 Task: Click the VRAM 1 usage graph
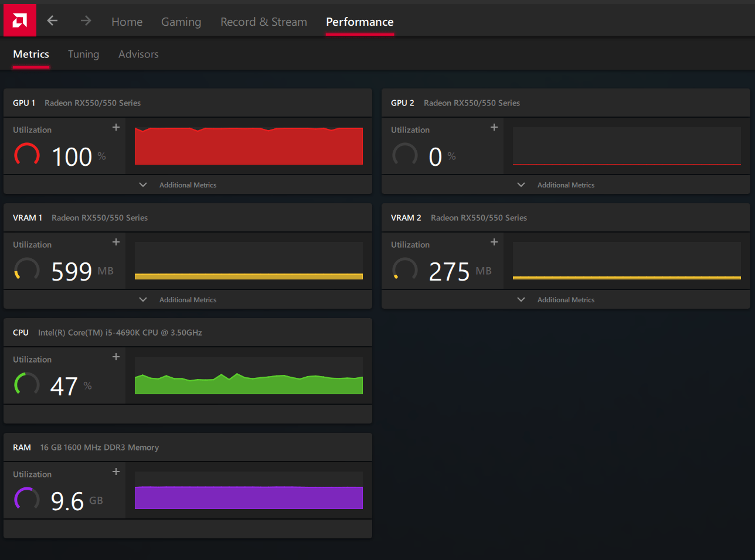tap(249, 261)
